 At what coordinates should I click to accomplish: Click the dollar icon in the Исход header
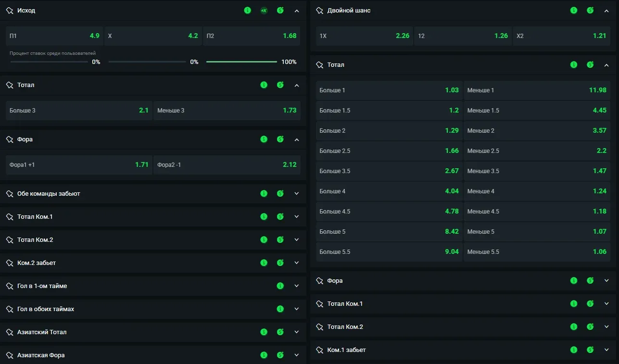click(280, 11)
